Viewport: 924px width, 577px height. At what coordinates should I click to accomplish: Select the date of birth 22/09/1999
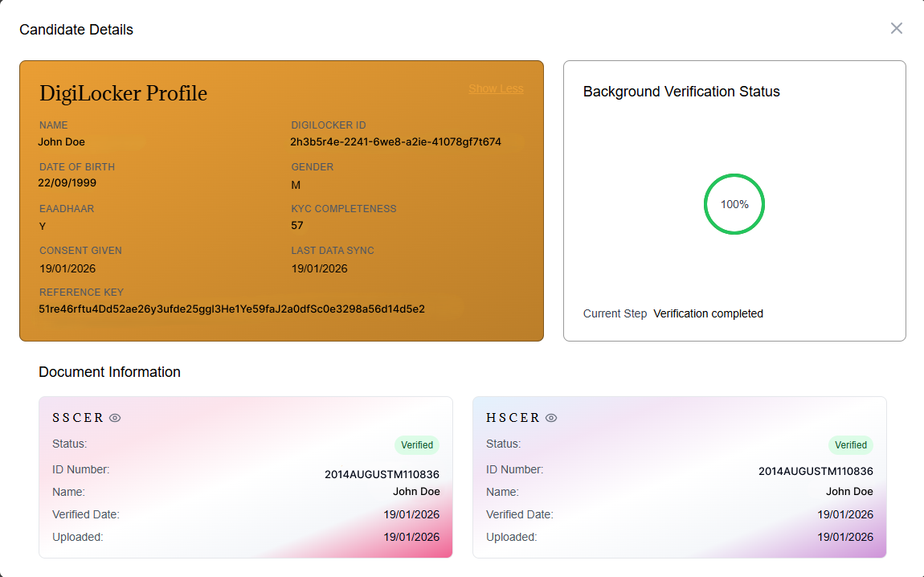(x=67, y=182)
